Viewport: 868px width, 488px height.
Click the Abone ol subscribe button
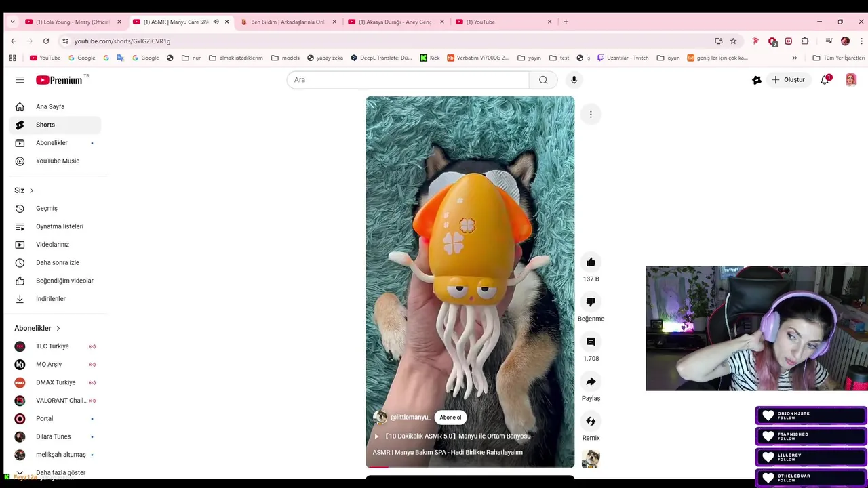tap(450, 418)
